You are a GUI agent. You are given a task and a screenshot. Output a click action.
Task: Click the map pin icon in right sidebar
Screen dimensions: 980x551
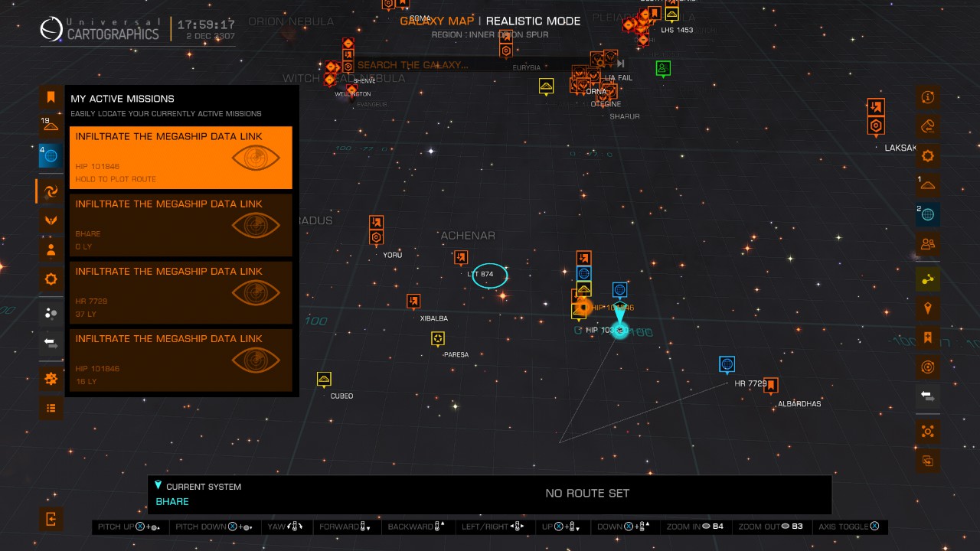pos(928,308)
